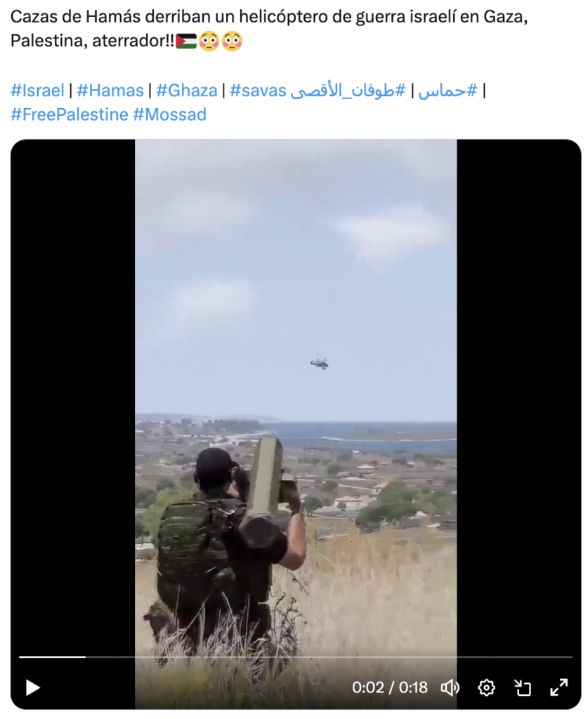Open the tweet by clicking its caption text
Viewport: 588px width, 719px height.
(x=269, y=28)
